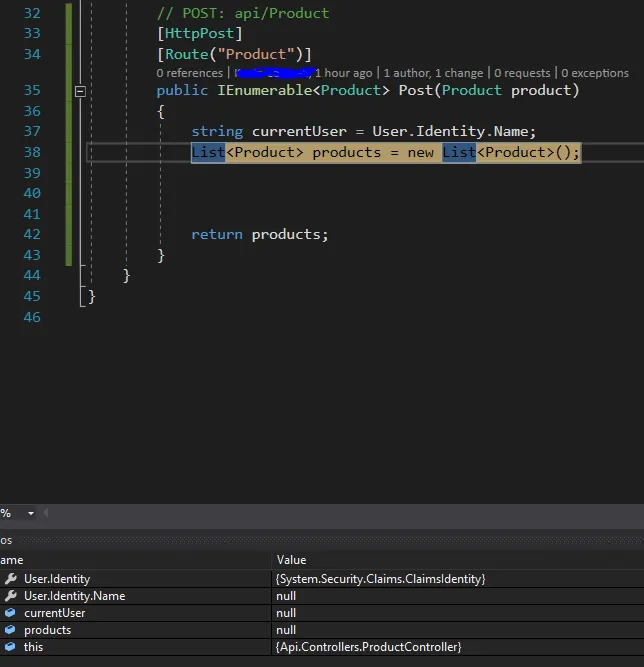Viewport: 644px width, 667px height.
Task: Click the blue cube icon beside currentUser
Action: pos(10,613)
